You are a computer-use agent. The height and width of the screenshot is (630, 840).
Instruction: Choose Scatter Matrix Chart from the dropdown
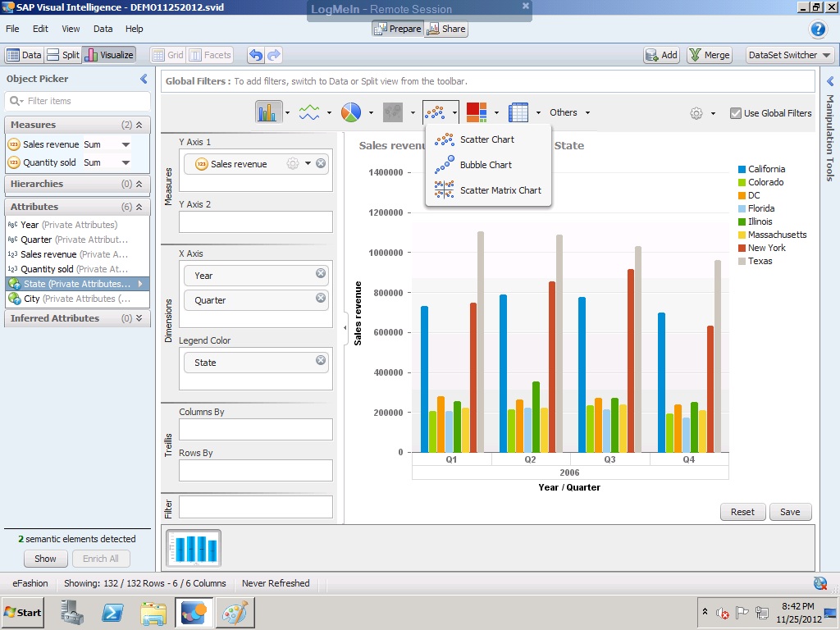pos(487,190)
